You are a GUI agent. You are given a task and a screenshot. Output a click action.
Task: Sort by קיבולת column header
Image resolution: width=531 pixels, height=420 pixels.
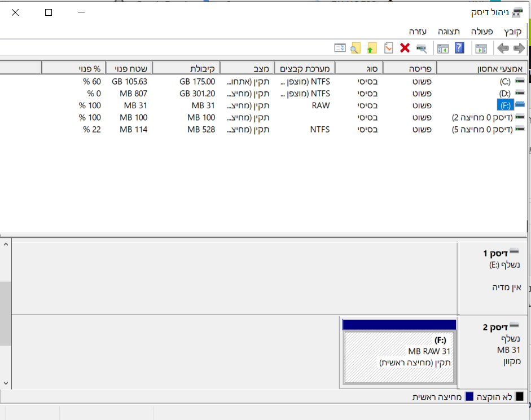186,69
